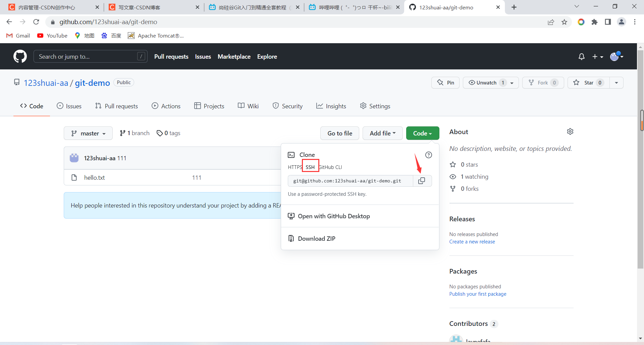Screen dimensions: 644x345
Task: Open the 123shuai-aa owner link
Action: point(46,83)
